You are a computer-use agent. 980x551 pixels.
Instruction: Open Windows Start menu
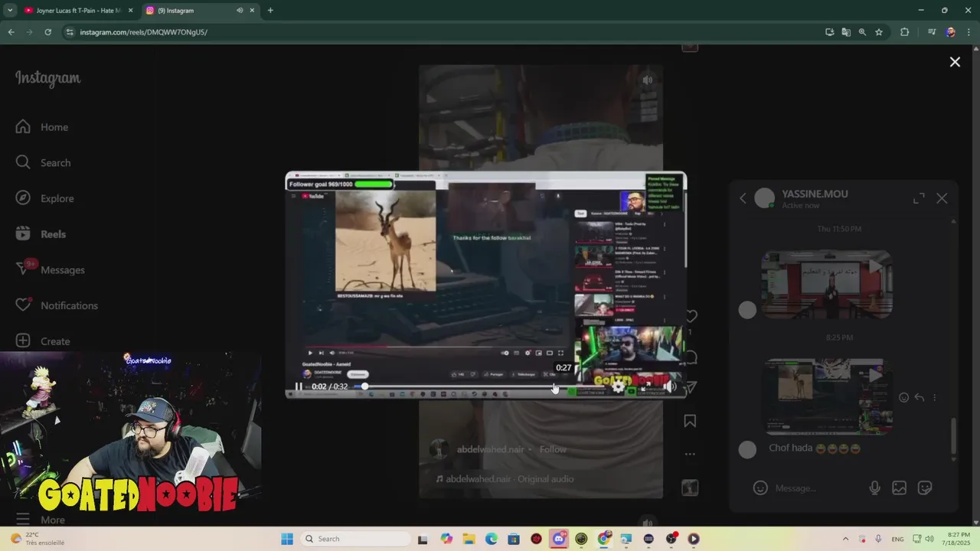[x=287, y=539]
